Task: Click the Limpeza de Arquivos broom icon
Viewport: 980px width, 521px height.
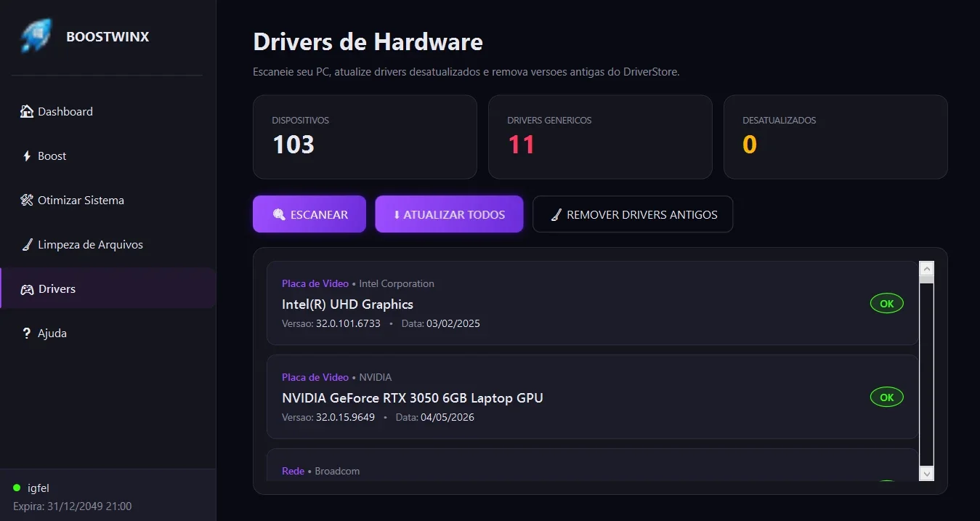Action: click(x=27, y=244)
